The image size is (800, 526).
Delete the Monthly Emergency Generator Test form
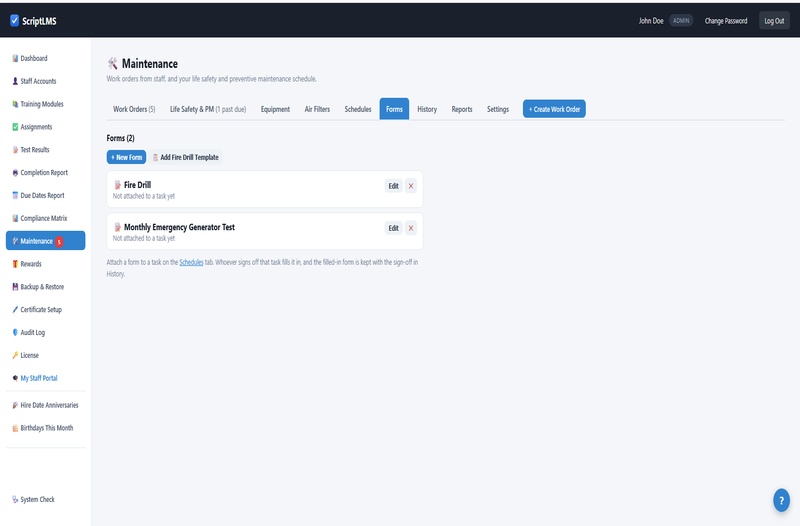pyautogui.click(x=411, y=228)
